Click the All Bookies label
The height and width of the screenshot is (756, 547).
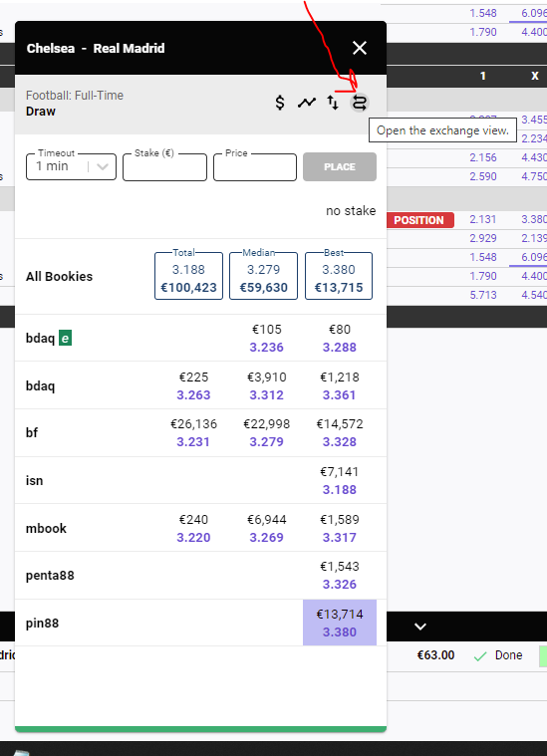pos(60,276)
